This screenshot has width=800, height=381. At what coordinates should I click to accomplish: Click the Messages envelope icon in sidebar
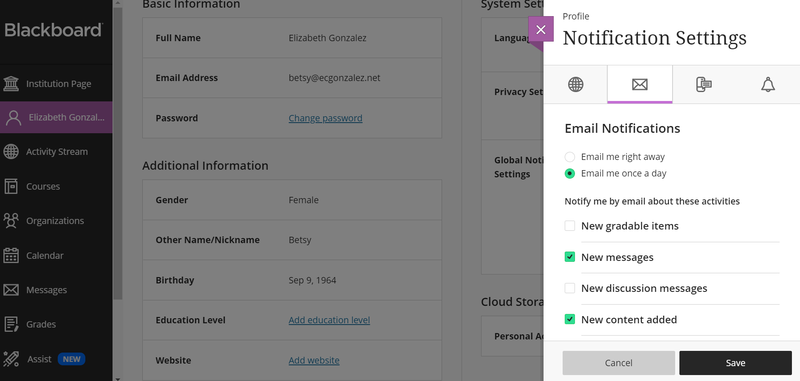coord(11,290)
